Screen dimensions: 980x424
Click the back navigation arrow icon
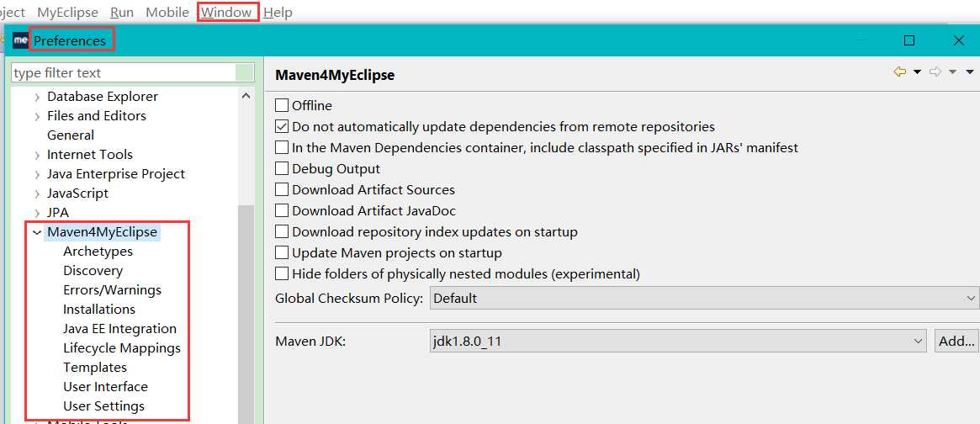pyautogui.click(x=899, y=72)
